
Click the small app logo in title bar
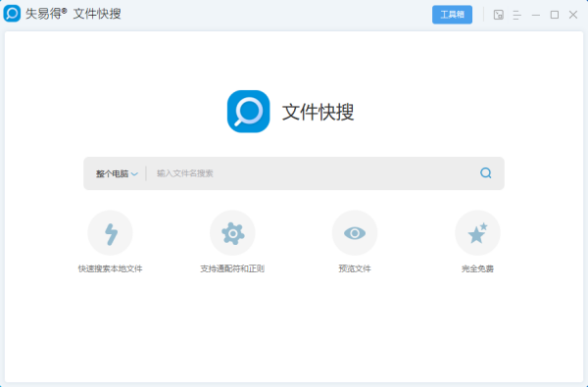[x=12, y=14]
